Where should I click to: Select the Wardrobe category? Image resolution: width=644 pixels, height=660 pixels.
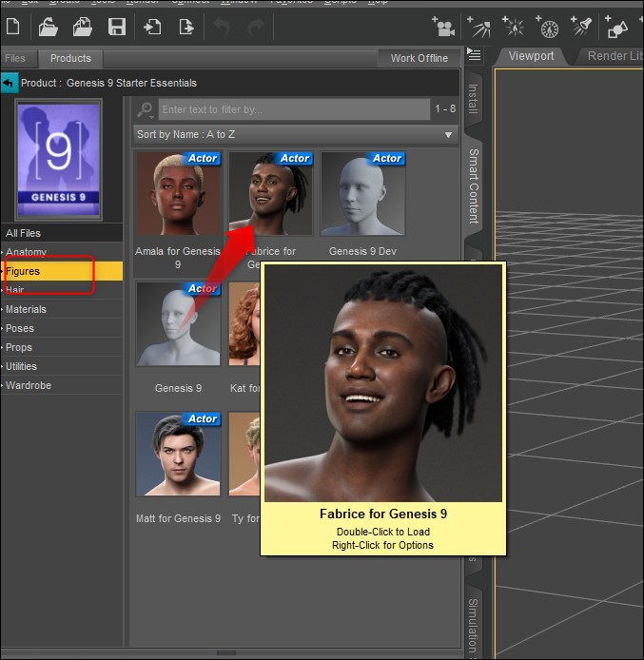point(62,385)
